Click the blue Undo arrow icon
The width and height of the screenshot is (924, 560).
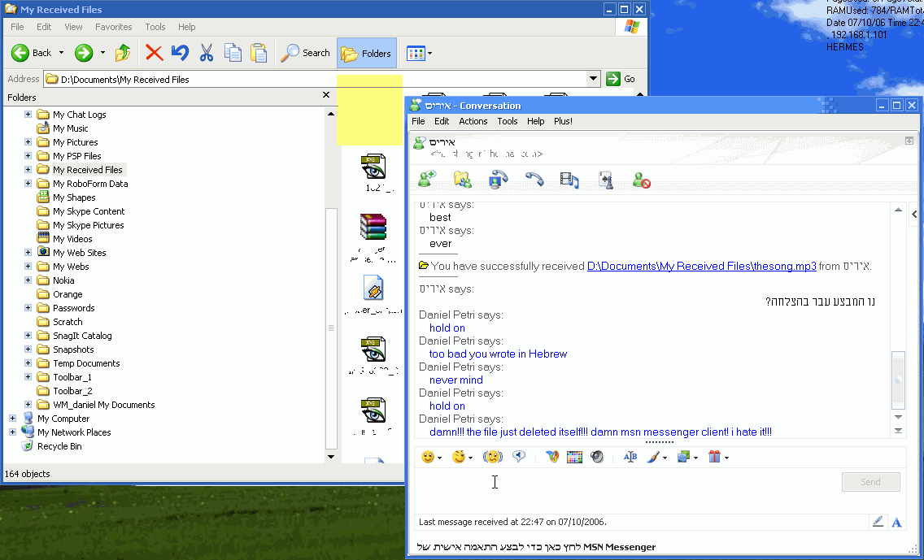[x=181, y=53]
